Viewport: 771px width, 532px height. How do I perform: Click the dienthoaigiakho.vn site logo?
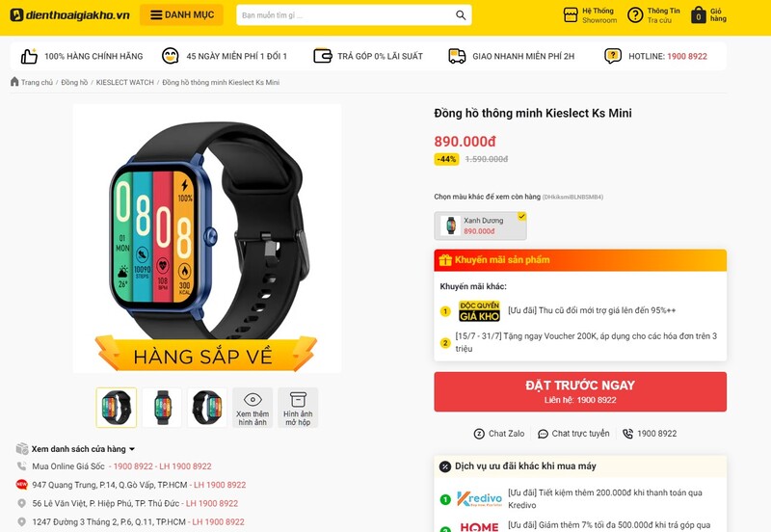point(69,15)
